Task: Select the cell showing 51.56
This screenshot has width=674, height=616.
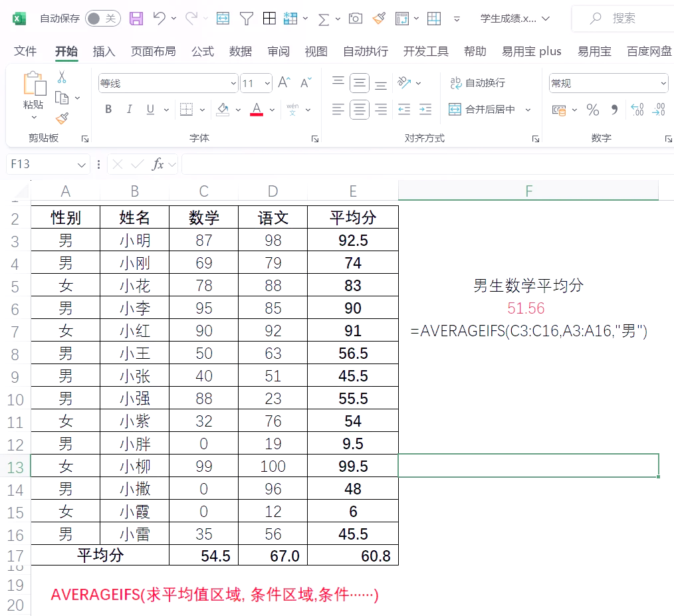Action: pyautogui.click(x=528, y=308)
